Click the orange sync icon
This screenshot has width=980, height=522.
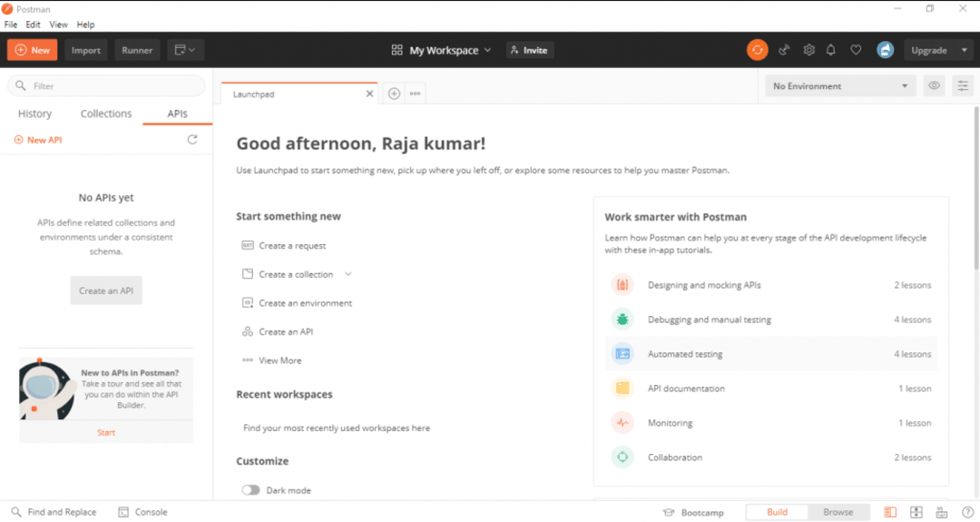pyautogui.click(x=757, y=50)
